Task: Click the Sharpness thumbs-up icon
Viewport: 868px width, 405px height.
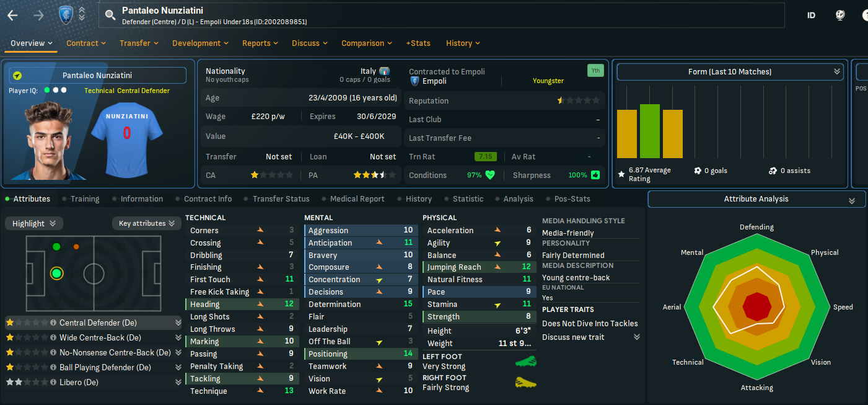Action: point(595,175)
